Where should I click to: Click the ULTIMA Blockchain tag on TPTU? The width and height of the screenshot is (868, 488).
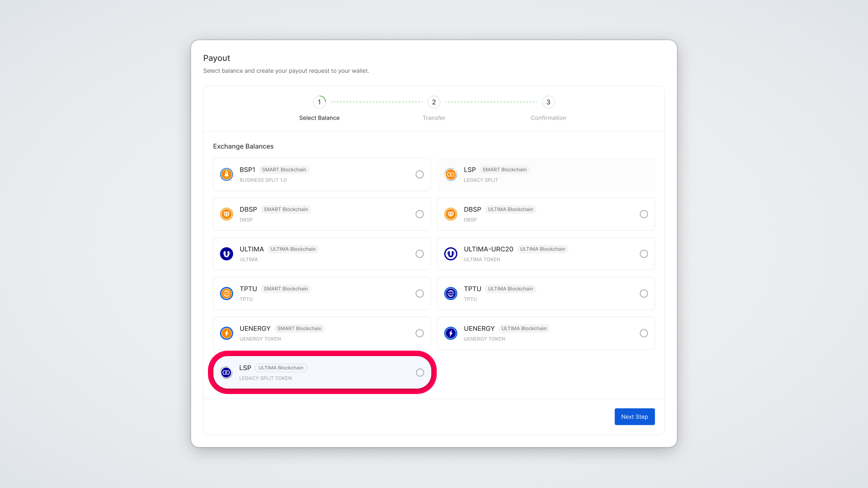coord(510,289)
